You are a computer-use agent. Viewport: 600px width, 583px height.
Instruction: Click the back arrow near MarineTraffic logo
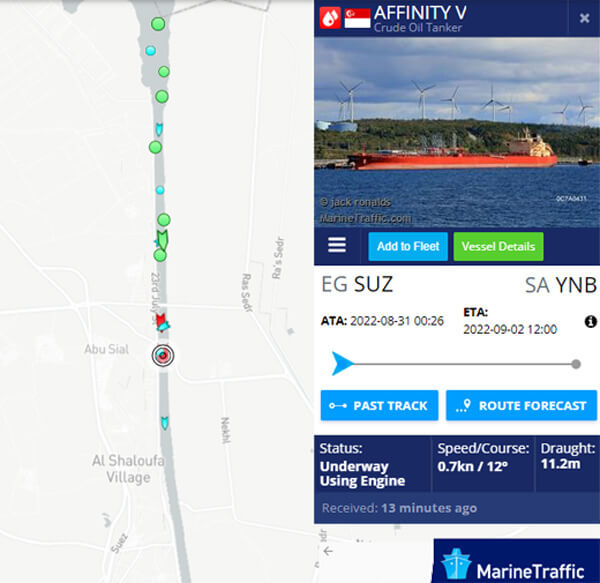point(328,551)
